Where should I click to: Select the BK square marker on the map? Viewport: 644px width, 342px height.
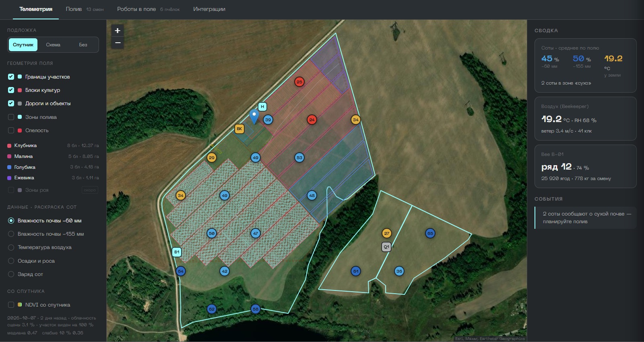239,129
